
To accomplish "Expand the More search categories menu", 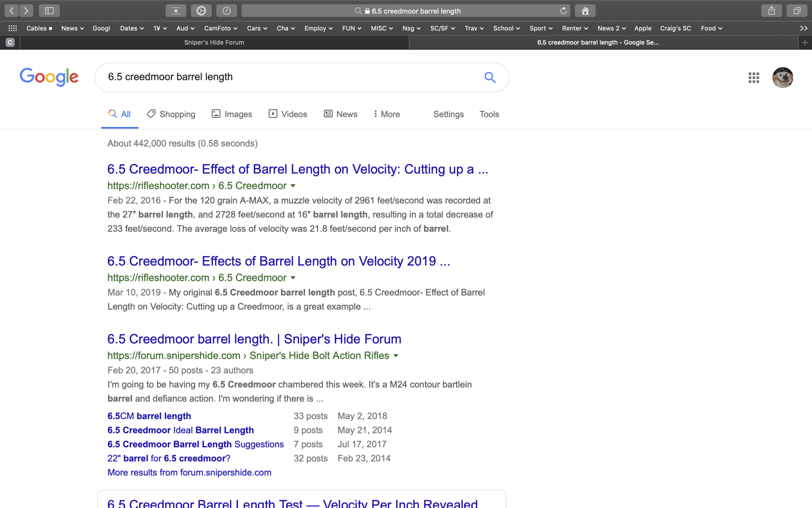I will pos(387,114).
